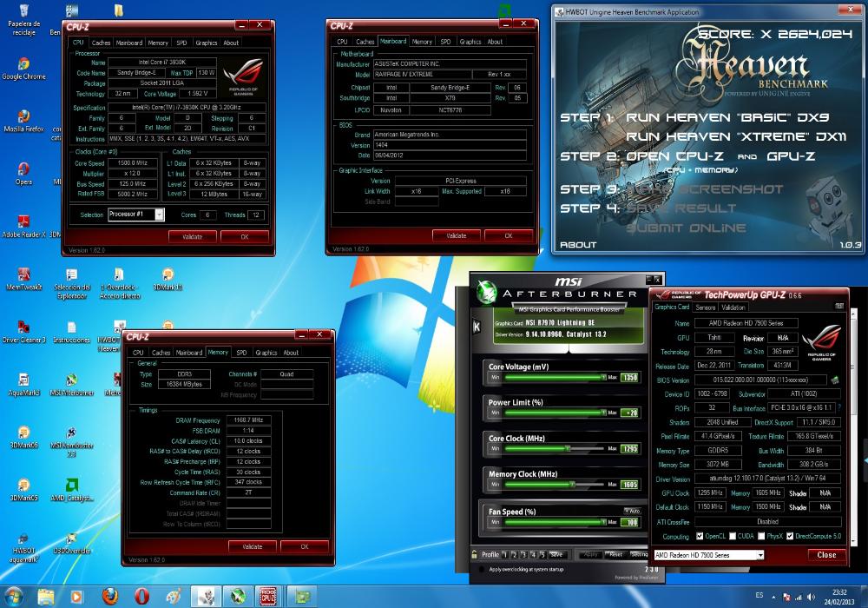Launch the HWBOT aquamark desktop shortcut
This screenshot has height=608, width=868.
23,548
